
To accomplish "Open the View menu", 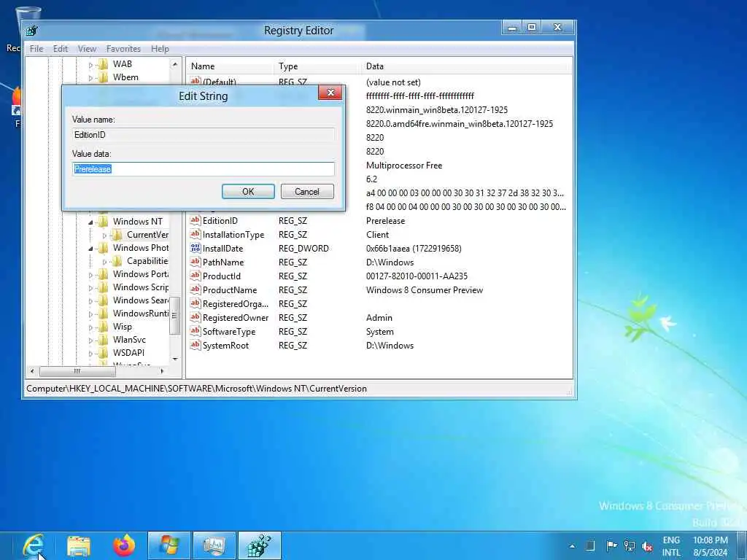I will click(x=87, y=49).
